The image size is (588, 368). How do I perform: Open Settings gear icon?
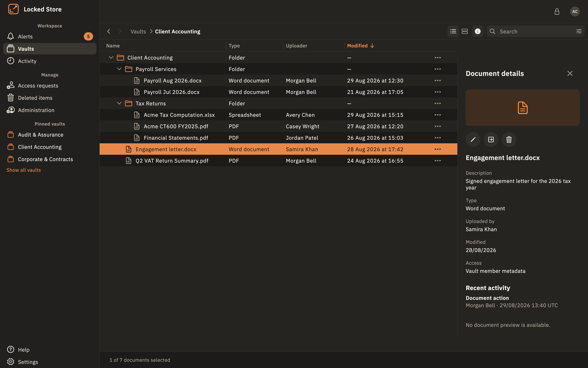(10, 362)
